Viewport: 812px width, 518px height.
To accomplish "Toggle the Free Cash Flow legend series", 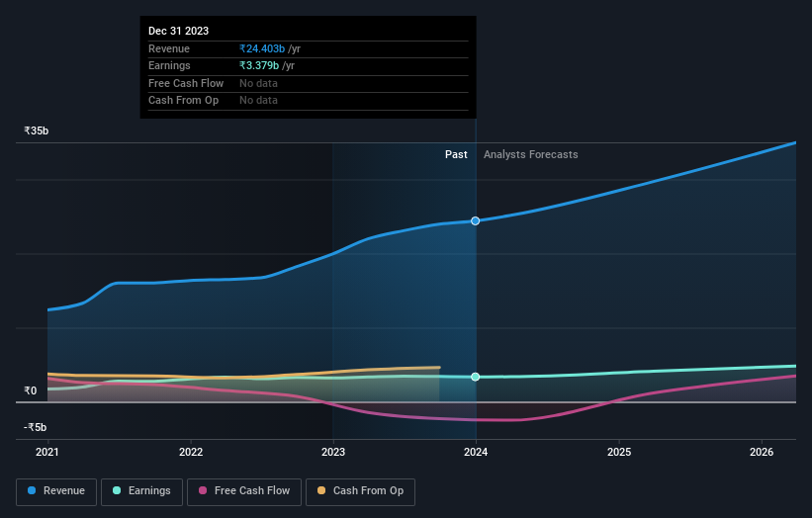I will pos(244,491).
